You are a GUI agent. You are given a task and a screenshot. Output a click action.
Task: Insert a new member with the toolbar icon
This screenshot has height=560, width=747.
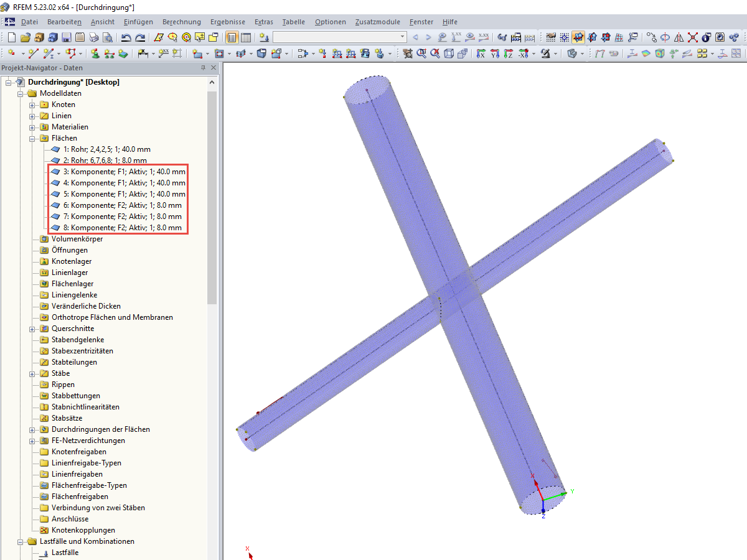point(49,54)
